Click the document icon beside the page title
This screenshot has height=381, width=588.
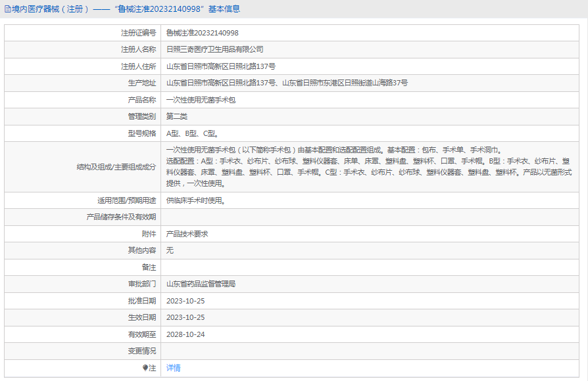click(7, 9)
